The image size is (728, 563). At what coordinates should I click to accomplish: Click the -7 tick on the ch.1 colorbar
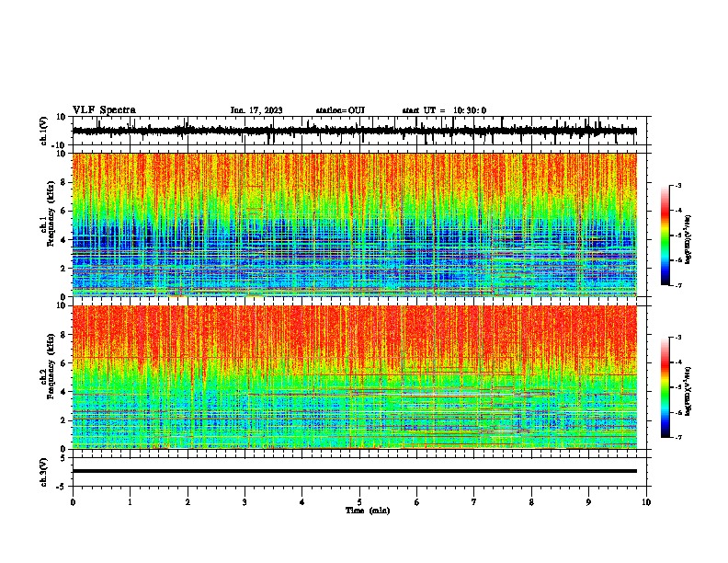677,285
